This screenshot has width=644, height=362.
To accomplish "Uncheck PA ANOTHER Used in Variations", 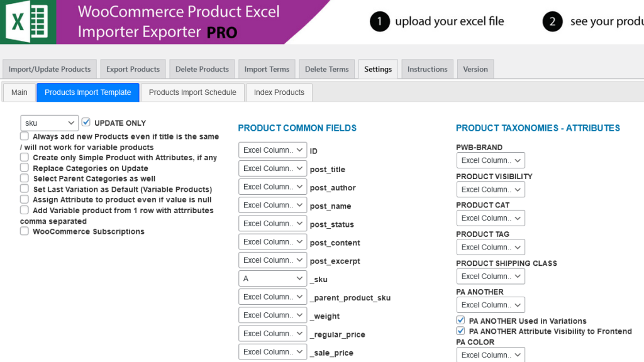I will (x=460, y=320).
